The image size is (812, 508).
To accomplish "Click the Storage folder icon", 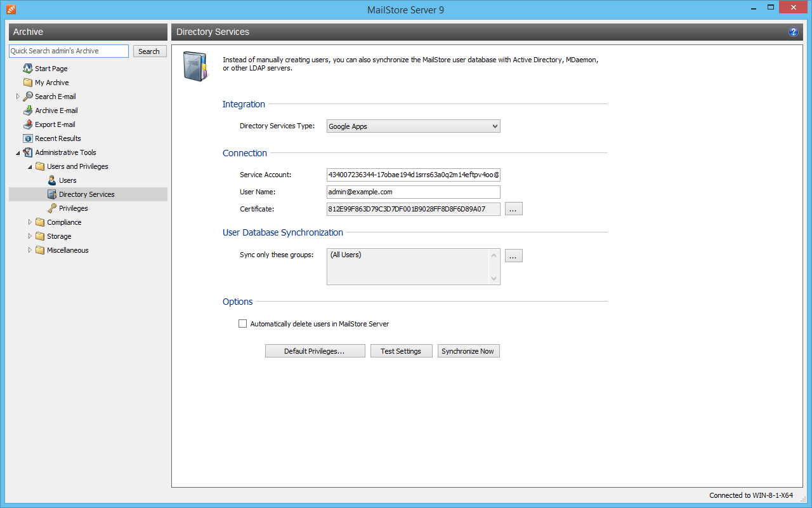I will (40, 236).
